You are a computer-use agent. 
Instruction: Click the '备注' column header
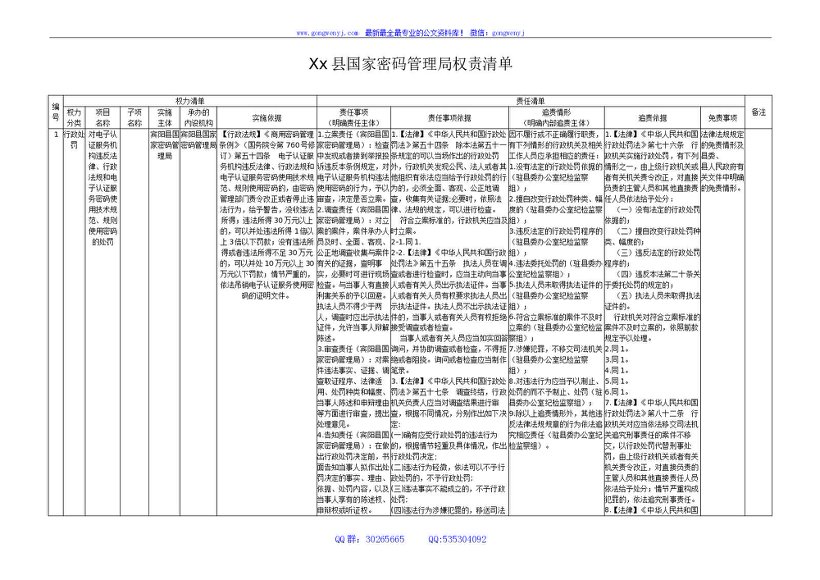[758, 112]
